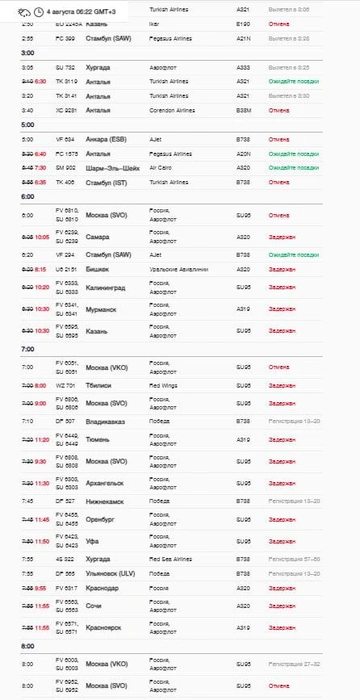The height and width of the screenshot is (700, 360).
Task: Open the Самара flight delayed to 10:05
Action: (x=172, y=237)
